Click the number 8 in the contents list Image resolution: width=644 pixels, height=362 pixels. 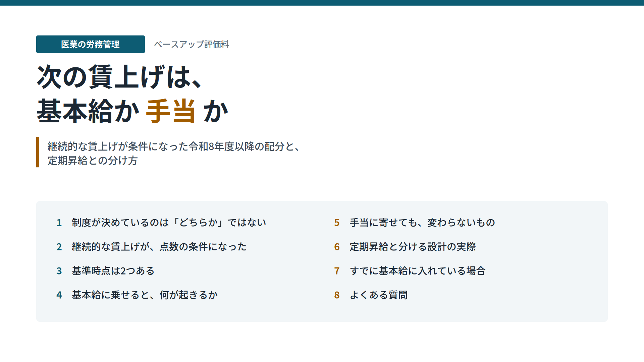click(337, 295)
